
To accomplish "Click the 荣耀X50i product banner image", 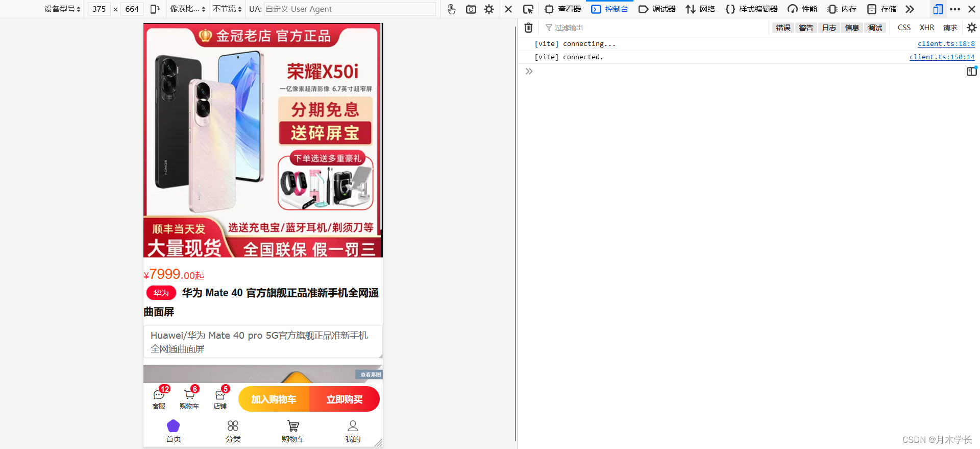I will pyautogui.click(x=263, y=140).
